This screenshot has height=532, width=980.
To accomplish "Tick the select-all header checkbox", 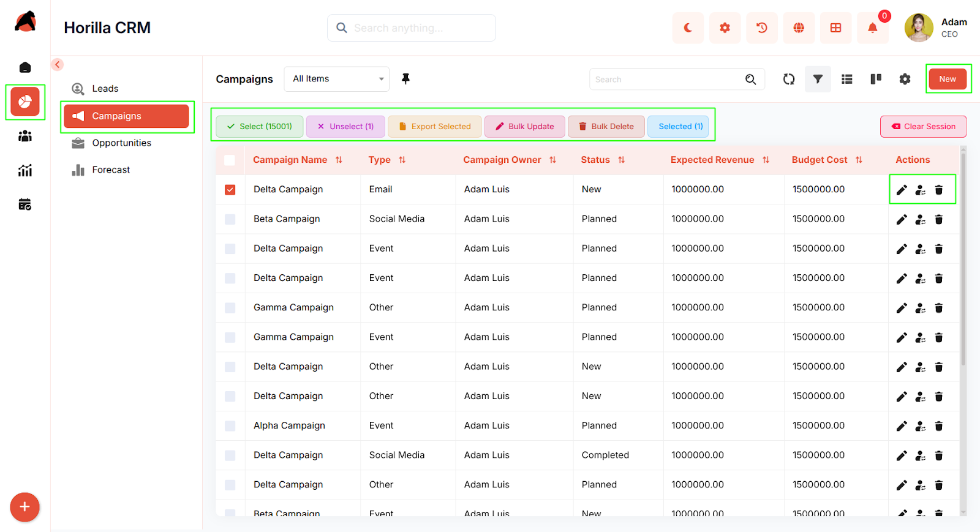I will (x=230, y=160).
